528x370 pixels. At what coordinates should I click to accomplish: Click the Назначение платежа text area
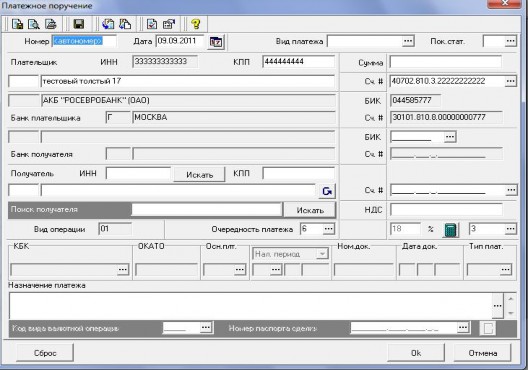[x=251, y=306]
